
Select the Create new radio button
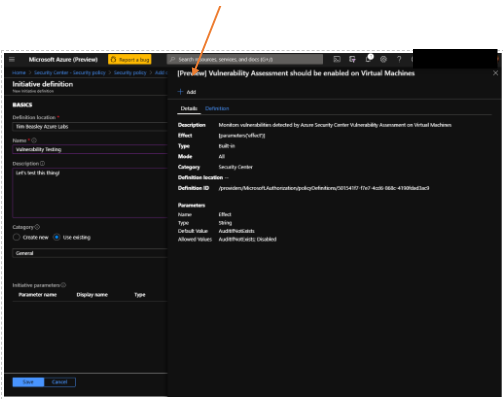point(16,237)
